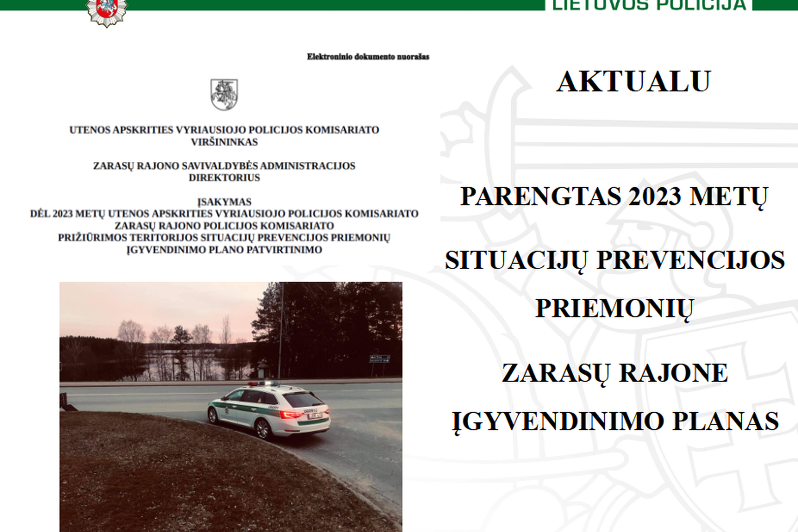The image size is (798, 532).
Task: Click the Vytis coat of arms shield
Action: point(224,94)
